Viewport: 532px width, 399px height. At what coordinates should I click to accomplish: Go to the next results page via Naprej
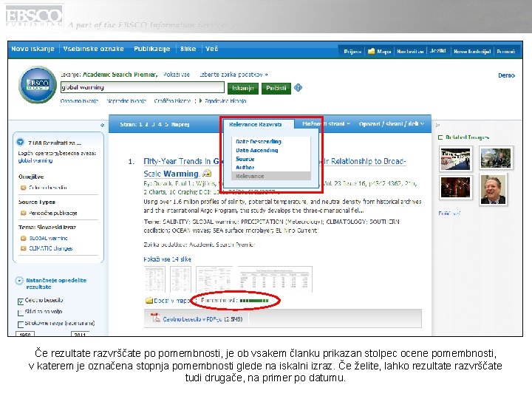point(180,125)
